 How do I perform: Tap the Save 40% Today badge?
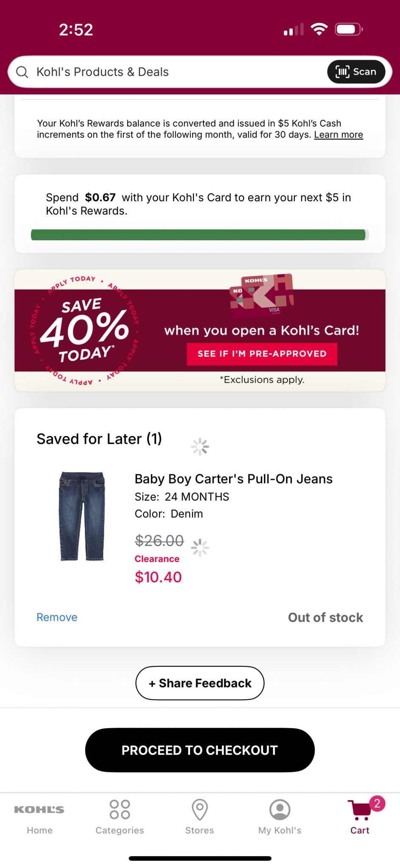85,331
